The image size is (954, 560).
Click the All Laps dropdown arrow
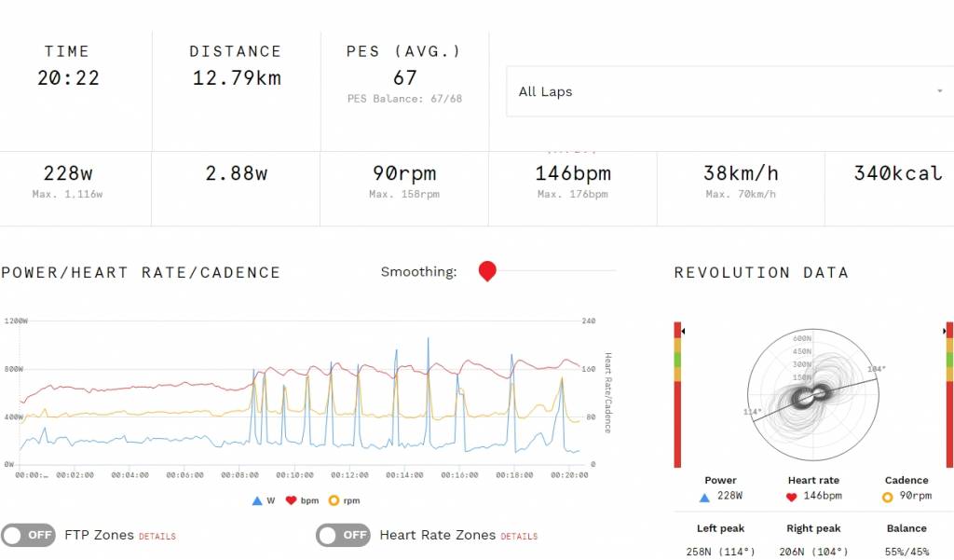[x=940, y=91]
